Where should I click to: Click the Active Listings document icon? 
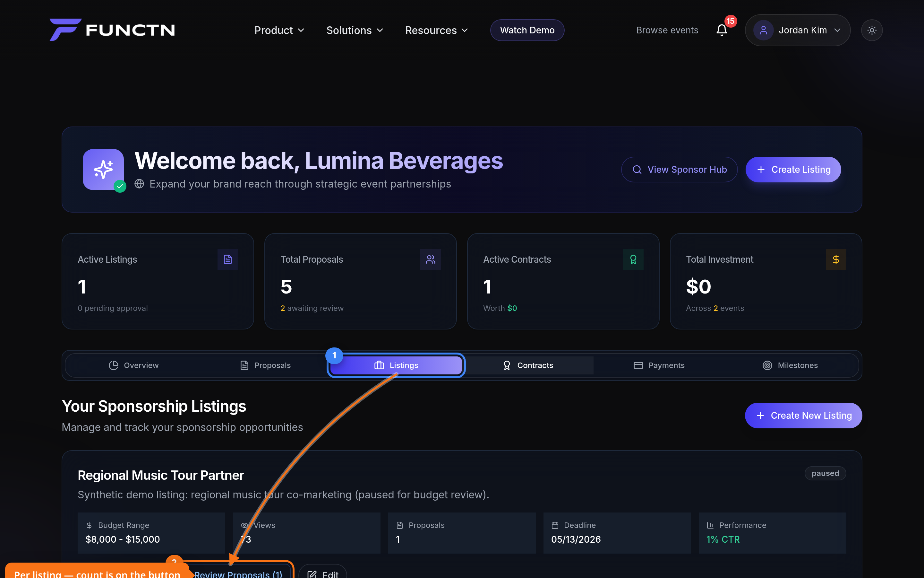coord(227,259)
